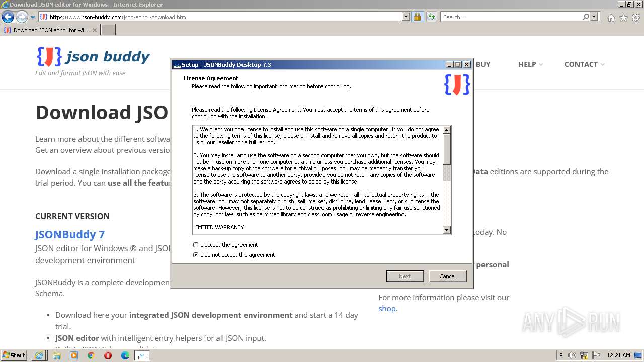
Task: Open a new blank tab
Action: 108,30
